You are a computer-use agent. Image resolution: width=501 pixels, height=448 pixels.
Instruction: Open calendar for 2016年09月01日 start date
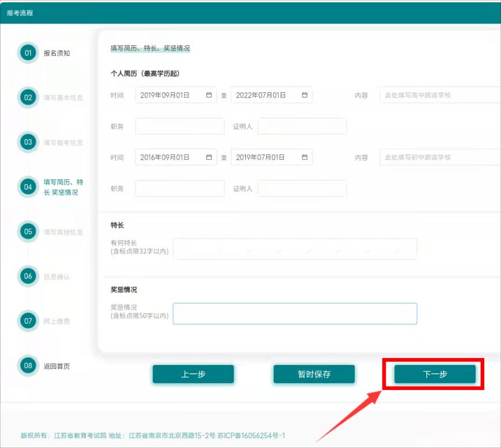(209, 157)
